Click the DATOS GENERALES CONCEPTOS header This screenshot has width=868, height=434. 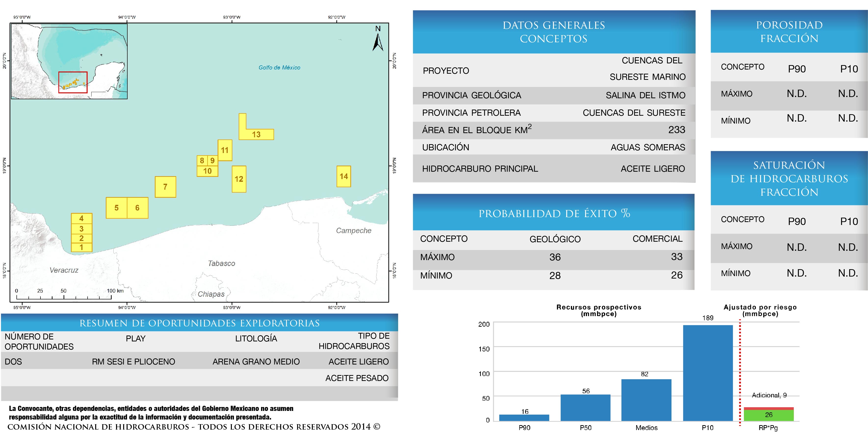[554, 32]
